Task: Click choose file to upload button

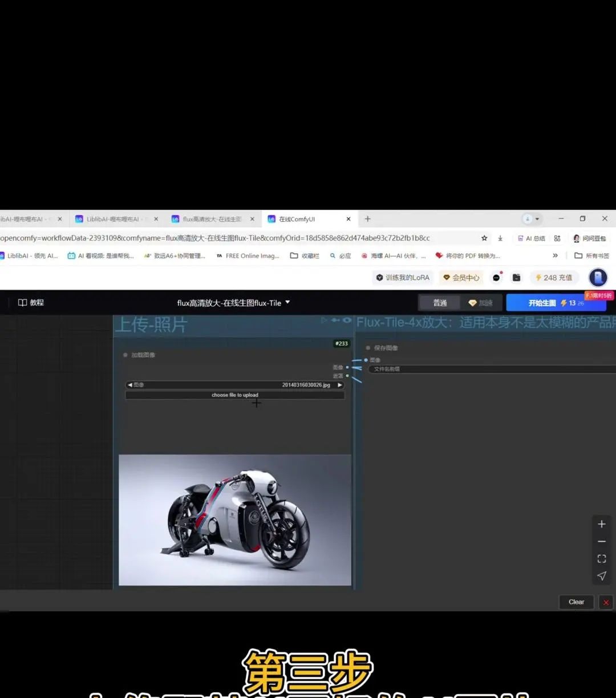Action: click(x=234, y=395)
